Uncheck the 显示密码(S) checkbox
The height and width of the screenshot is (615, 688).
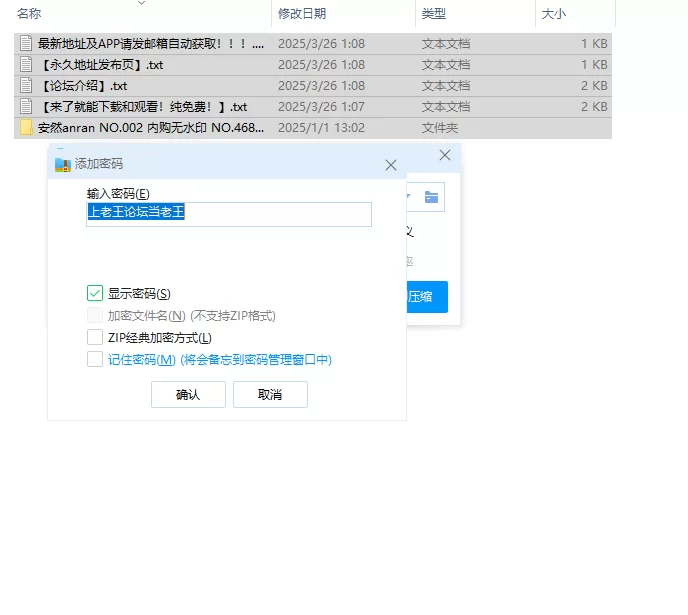pos(95,293)
